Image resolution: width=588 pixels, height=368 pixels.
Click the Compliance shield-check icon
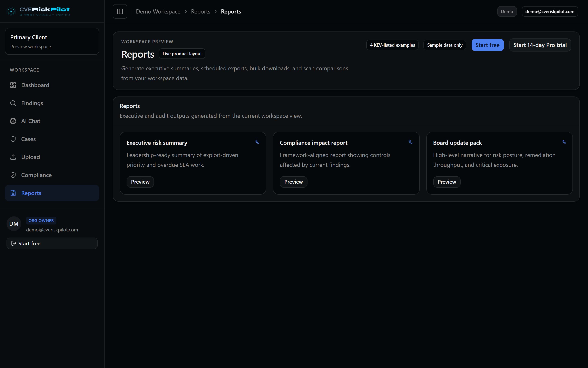click(x=13, y=175)
